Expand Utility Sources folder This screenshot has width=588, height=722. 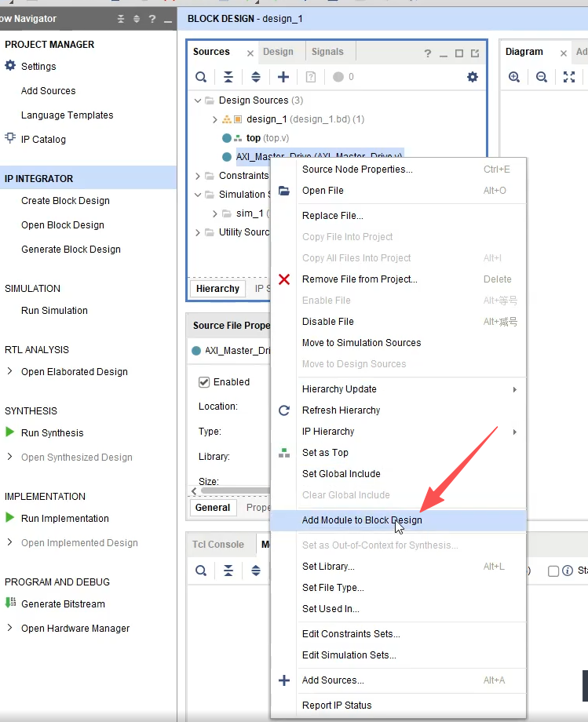pos(198,232)
